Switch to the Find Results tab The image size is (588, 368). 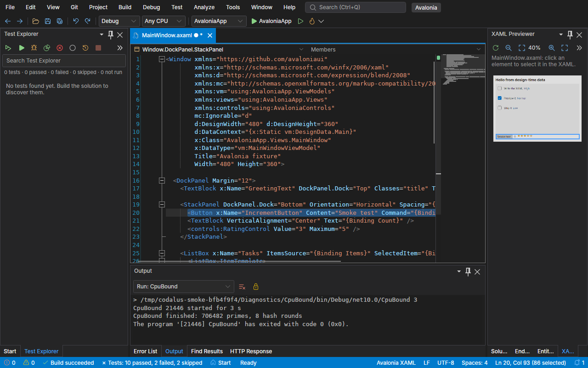pos(207,351)
